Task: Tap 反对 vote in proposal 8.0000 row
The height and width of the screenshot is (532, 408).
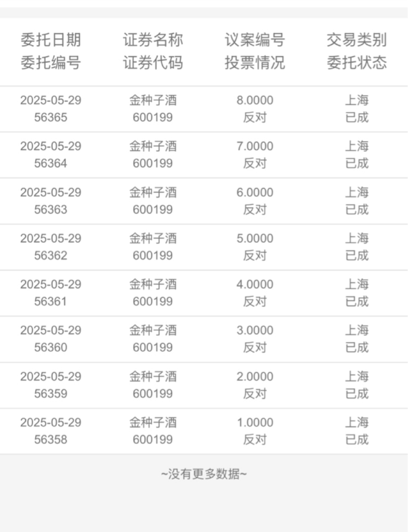Action: pos(255,117)
